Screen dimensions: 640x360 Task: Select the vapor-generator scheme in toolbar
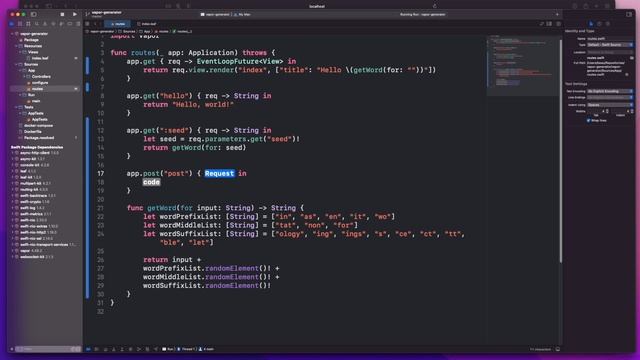click(x=215, y=14)
